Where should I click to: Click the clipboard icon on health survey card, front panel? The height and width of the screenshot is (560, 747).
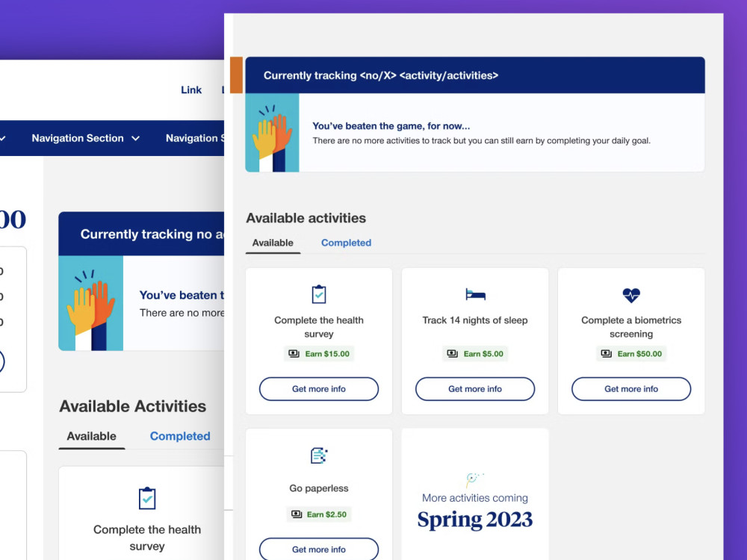tap(319, 294)
